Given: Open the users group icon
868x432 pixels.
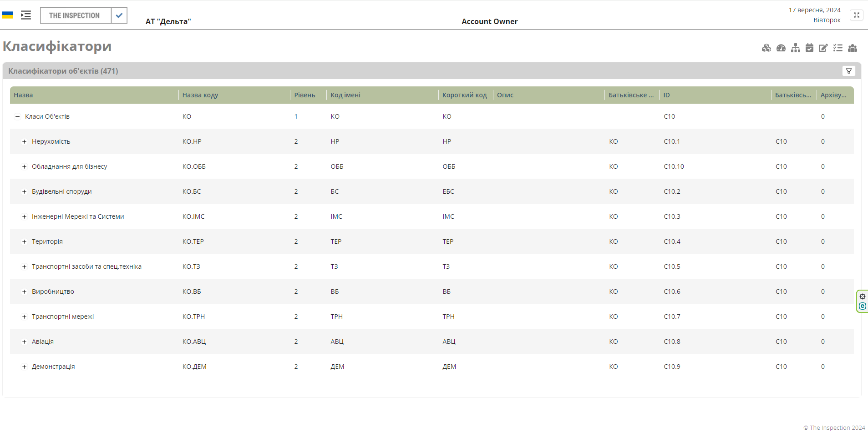Looking at the screenshot, I should tap(853, 48).
